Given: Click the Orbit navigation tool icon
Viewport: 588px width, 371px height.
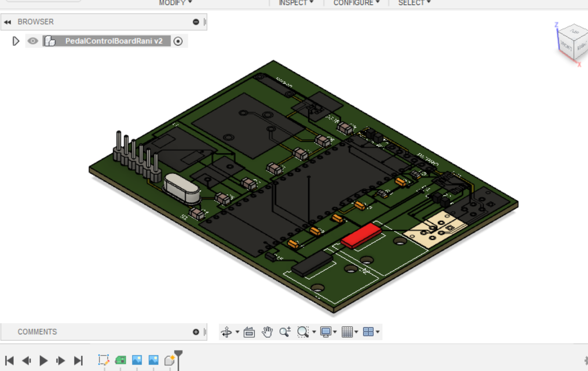Looking at the screenshot, I should pos(226,332).
